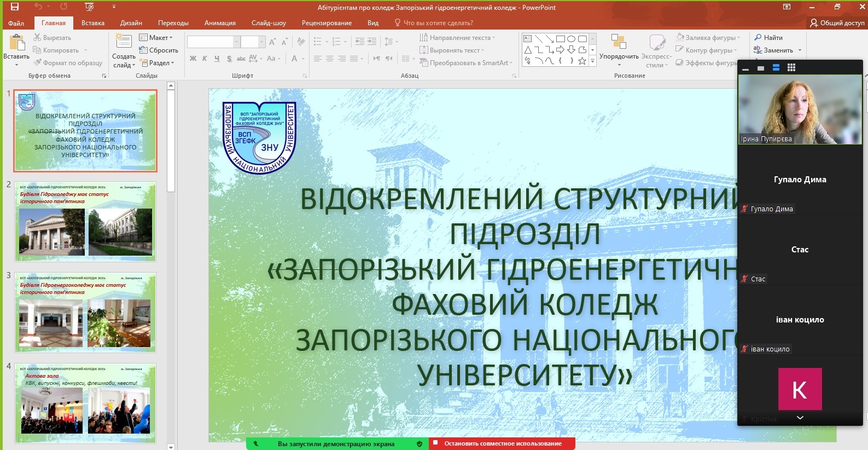Select slide 4 thumbnail Актова зала
This screenshot has height=450, width=868.
pyautogui.click(x=85, y=403)
